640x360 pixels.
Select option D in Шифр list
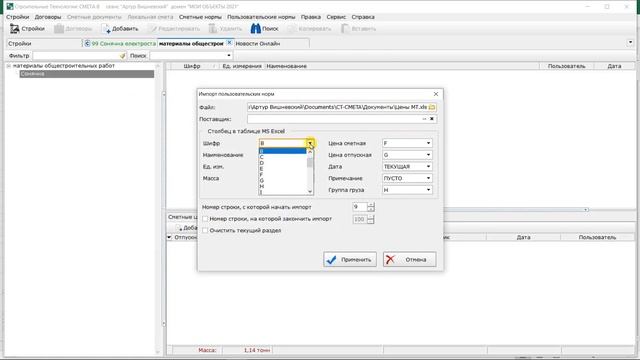coord(283,163)
